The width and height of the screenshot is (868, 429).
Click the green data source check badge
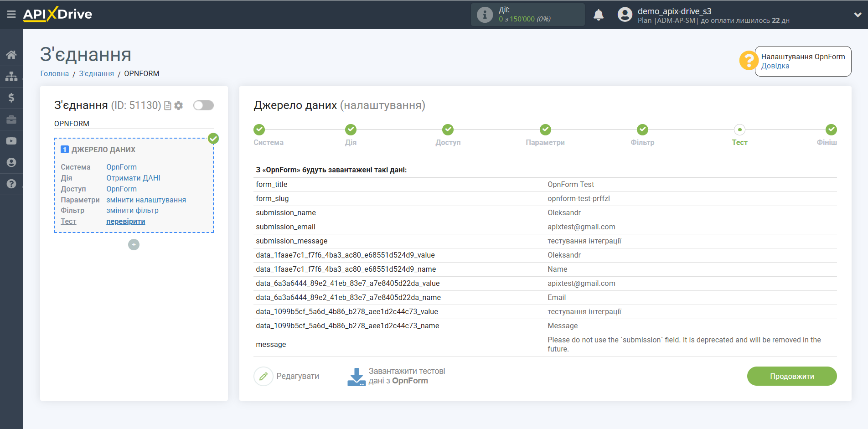pos(213,138)
